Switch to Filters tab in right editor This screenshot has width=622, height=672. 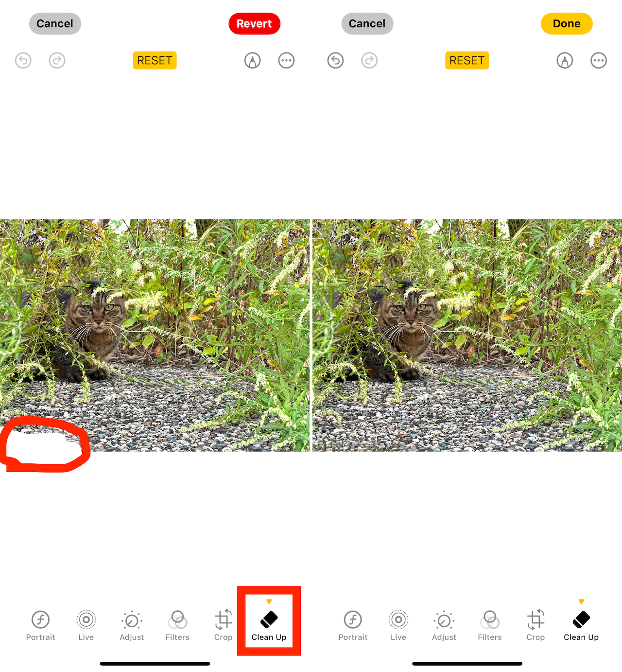tap(490, 625)
